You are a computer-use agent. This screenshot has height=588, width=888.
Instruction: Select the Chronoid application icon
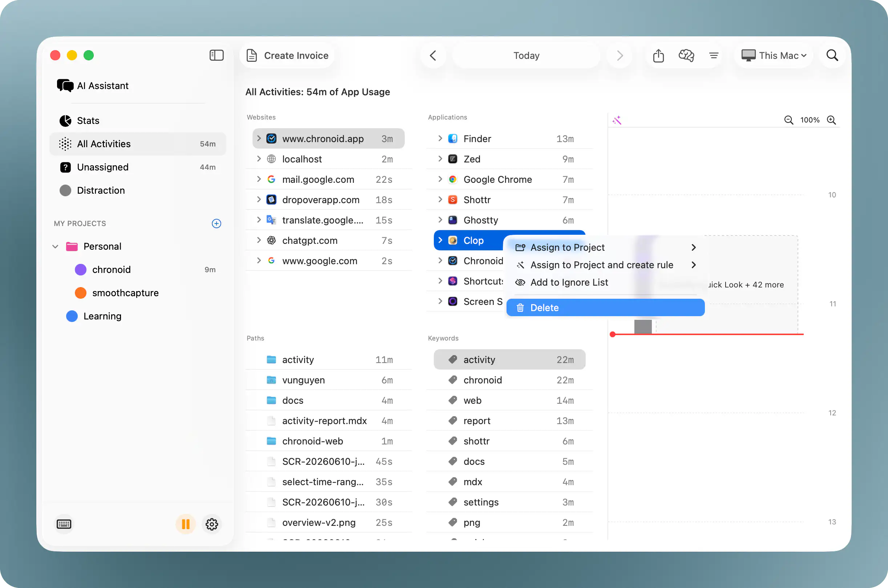point(453,261)
